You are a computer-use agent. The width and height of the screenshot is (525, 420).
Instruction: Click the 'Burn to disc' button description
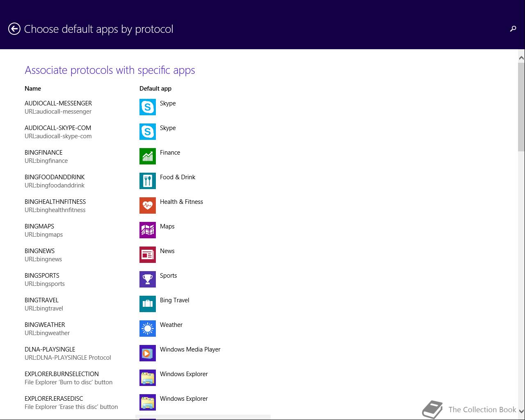pyautogui.click(x=68, y=382)
